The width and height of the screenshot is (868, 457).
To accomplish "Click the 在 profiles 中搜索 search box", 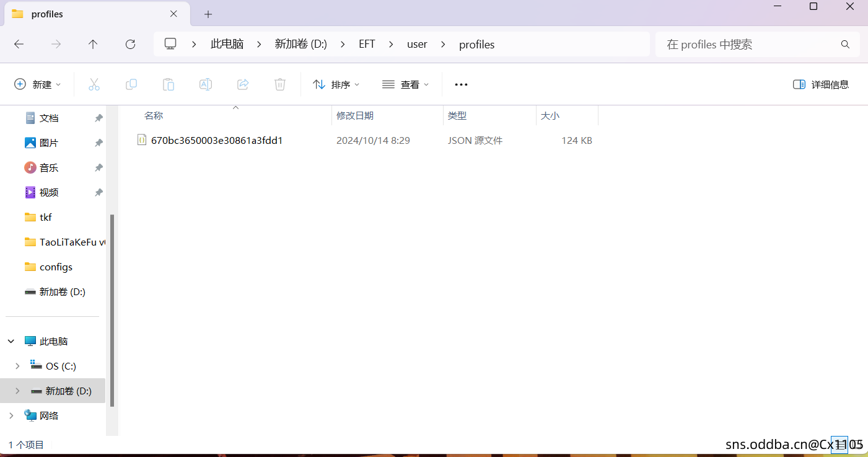I will [x=750, y=44].
